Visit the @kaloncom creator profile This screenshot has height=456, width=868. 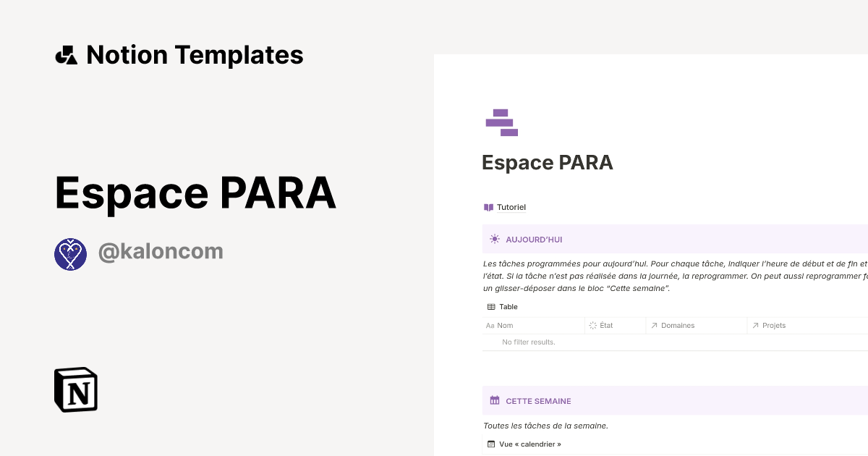point(161,251)
